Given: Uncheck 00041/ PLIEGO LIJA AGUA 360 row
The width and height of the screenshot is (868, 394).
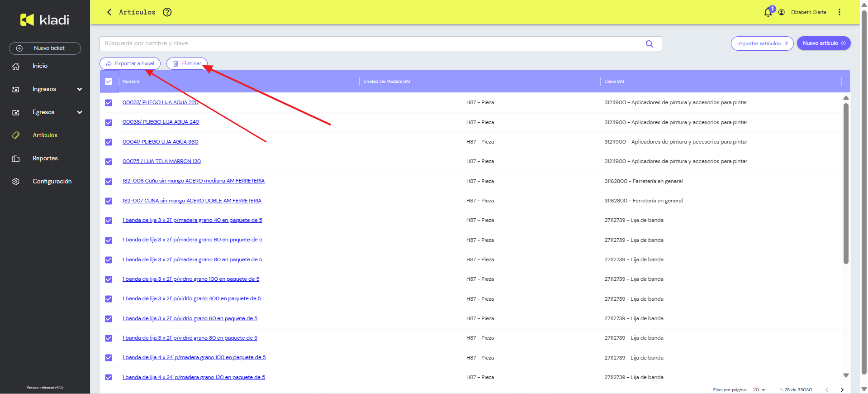Looking at the screenshot, I should click(x=109, y=142).
